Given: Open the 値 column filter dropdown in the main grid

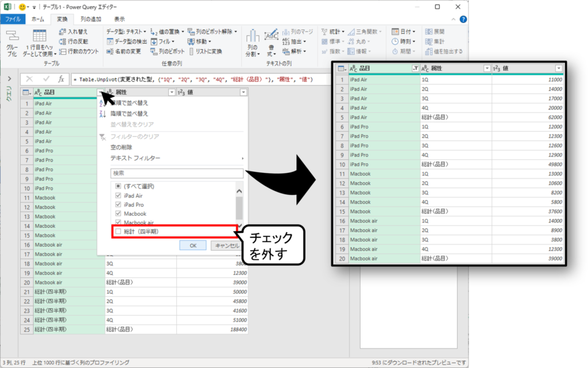Looking at the screenshot, I should click(243, 92).
